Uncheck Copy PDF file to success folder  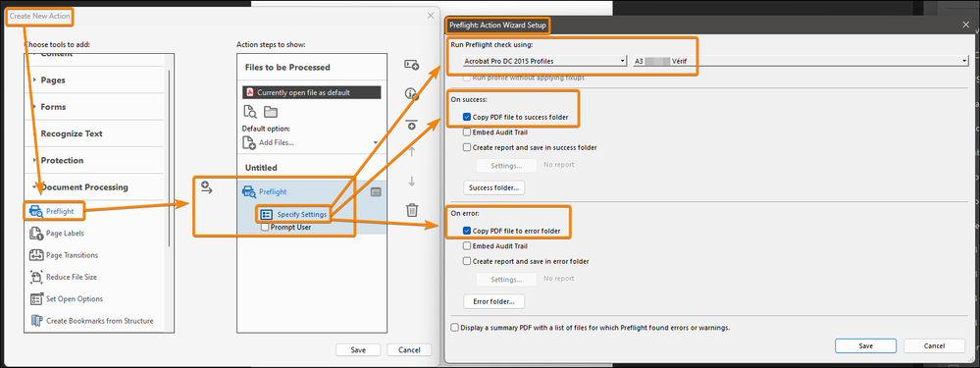(467, 117)
